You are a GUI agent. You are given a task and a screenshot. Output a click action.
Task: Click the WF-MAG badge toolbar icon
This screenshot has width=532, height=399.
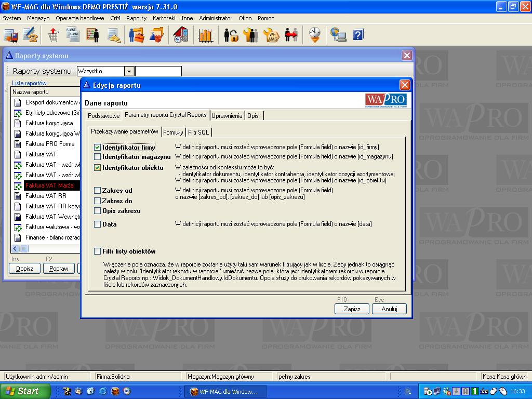(271, 35)
